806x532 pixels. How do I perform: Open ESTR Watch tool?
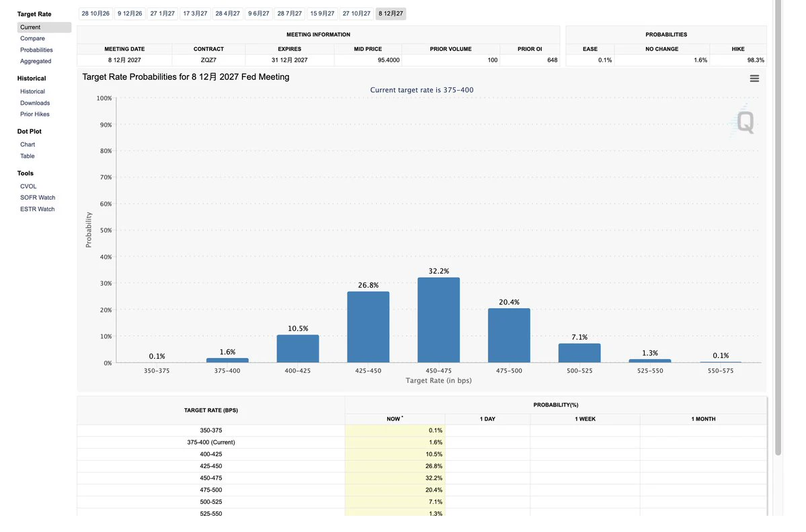37,210
